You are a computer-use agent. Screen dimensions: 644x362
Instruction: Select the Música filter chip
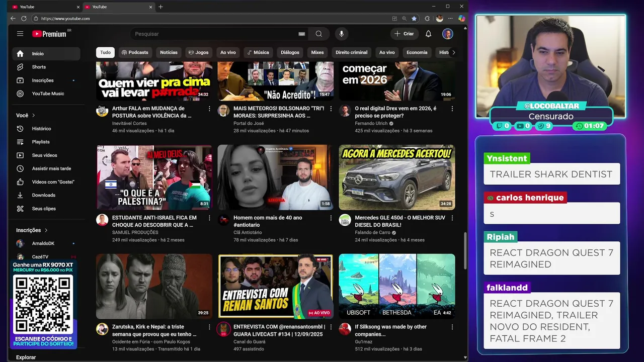[258, 52]
